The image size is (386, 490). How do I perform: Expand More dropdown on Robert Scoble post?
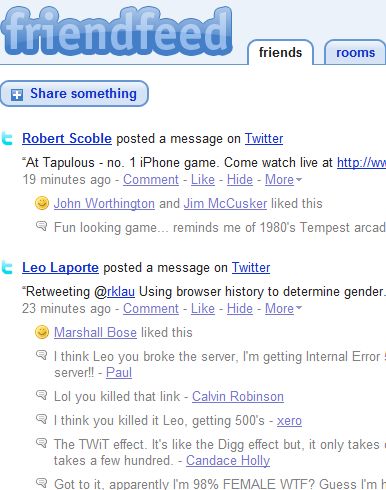(283, 180)
